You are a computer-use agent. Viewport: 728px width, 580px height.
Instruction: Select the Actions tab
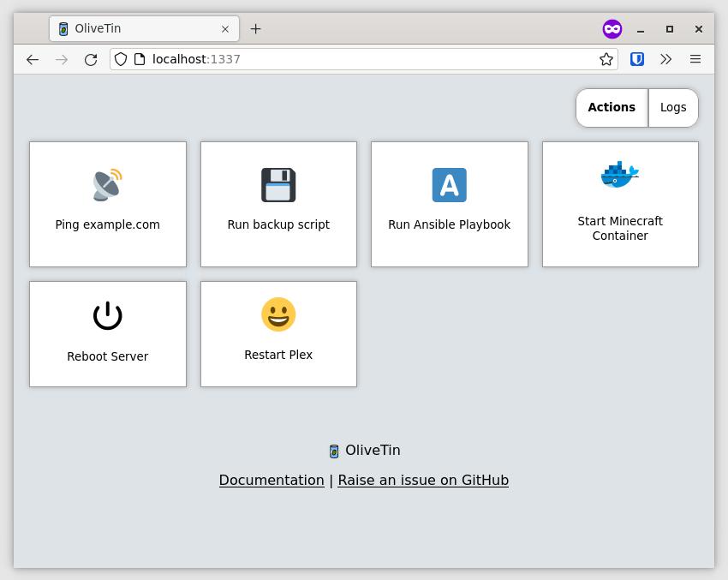[612, 107]
